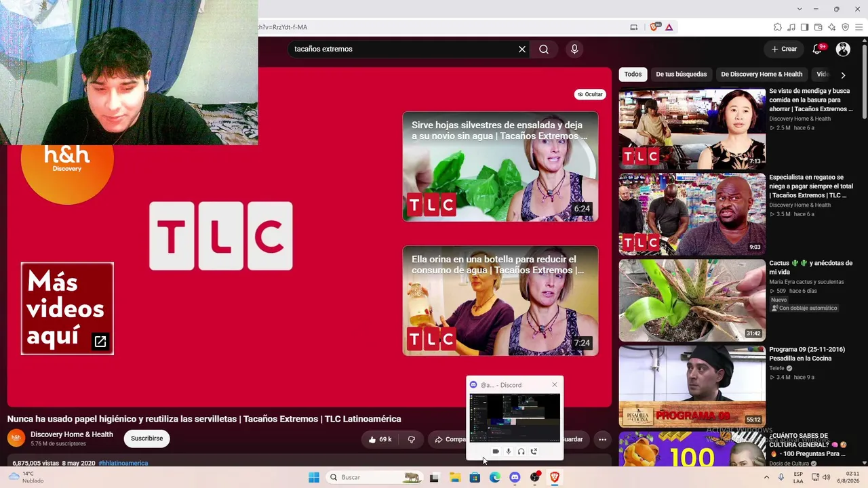Click the Brave browser taskbar icon
Viewport: 868px width, 488px height.
tap(555, 477)
